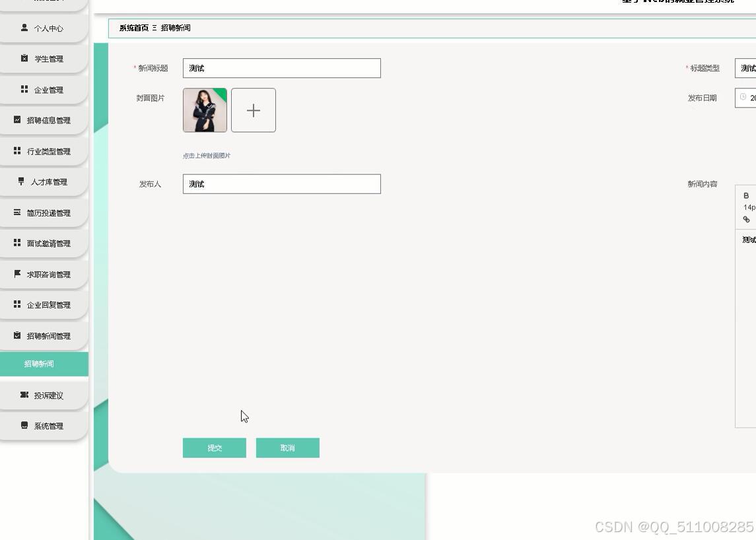
Task: Collapse 招聘新闻管理 menu
Action: tap(44, 335)
